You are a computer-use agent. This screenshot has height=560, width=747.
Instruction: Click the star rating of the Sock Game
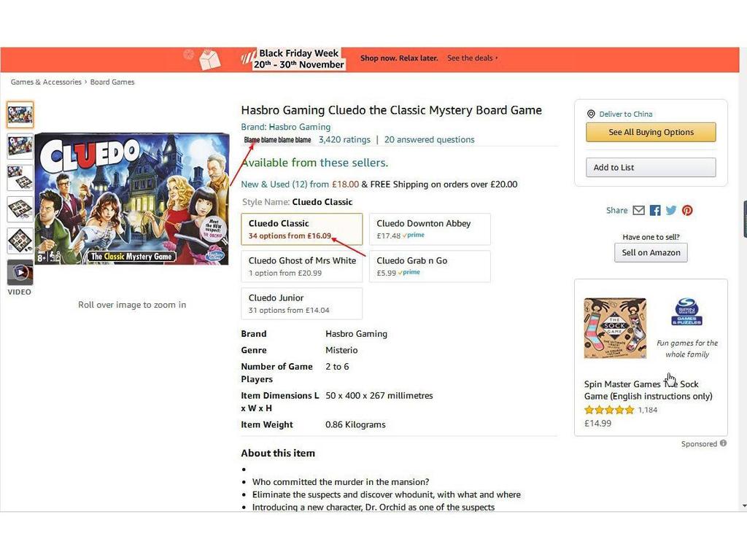[x=608, y=410]
